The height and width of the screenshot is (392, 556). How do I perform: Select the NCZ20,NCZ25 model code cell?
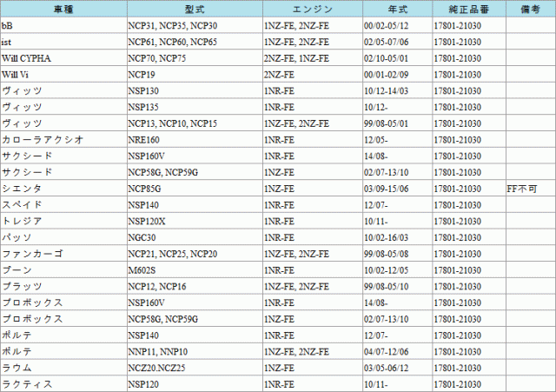(x=156, y=368)
